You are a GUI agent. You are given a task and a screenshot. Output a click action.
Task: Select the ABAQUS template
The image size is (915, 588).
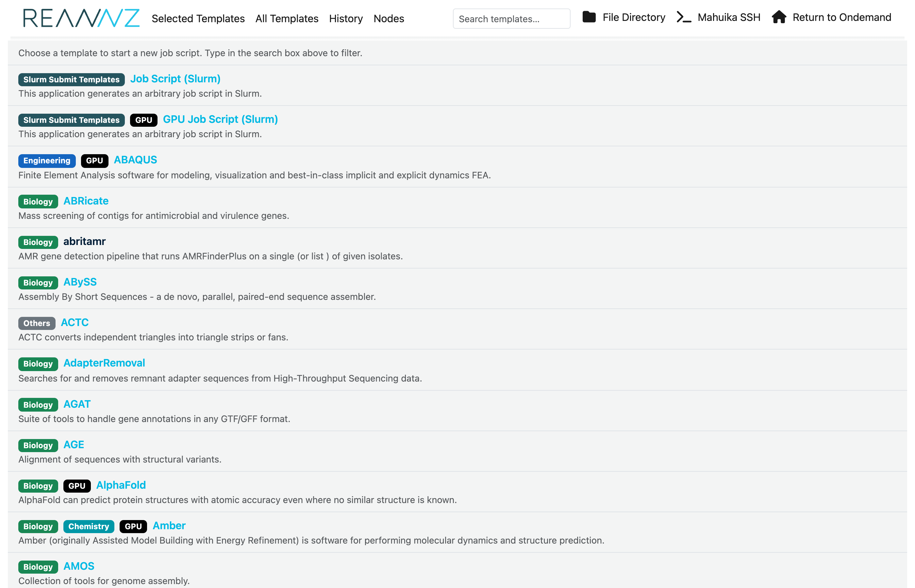coord(136,160)
